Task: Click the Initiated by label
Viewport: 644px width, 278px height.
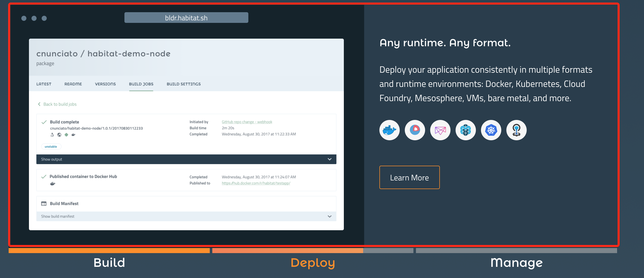Action: pyautogui.click(x=199, y=122)
